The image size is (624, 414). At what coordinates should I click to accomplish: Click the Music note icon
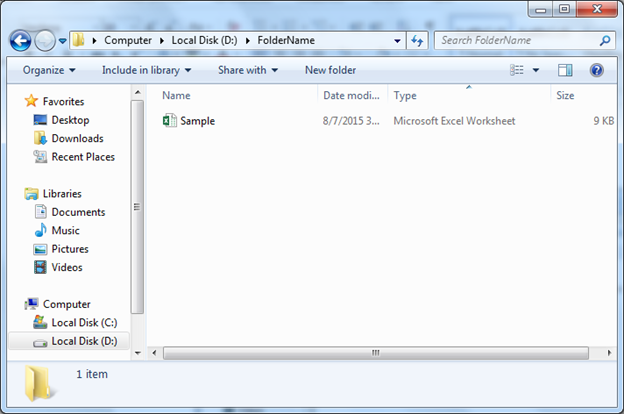point(41,230)
